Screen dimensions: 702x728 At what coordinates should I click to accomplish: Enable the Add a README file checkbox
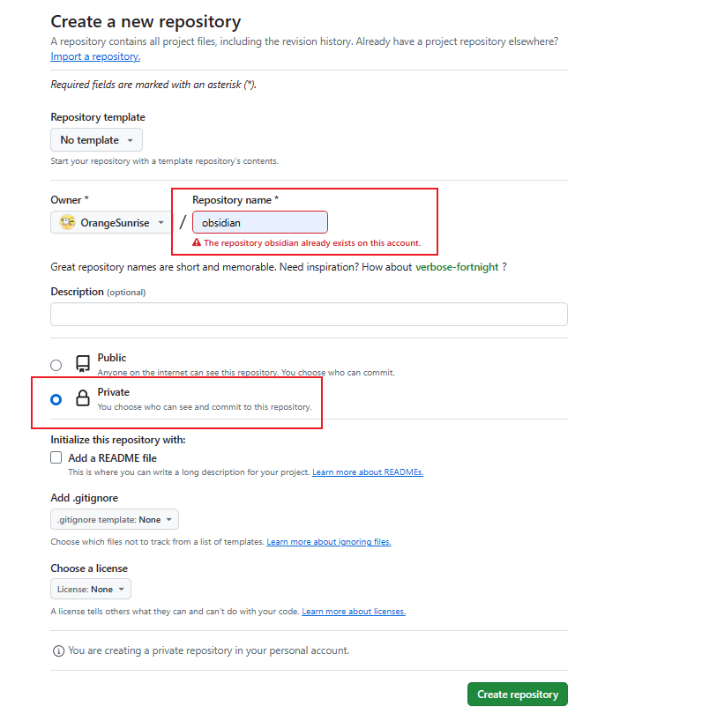coord(56,458)
